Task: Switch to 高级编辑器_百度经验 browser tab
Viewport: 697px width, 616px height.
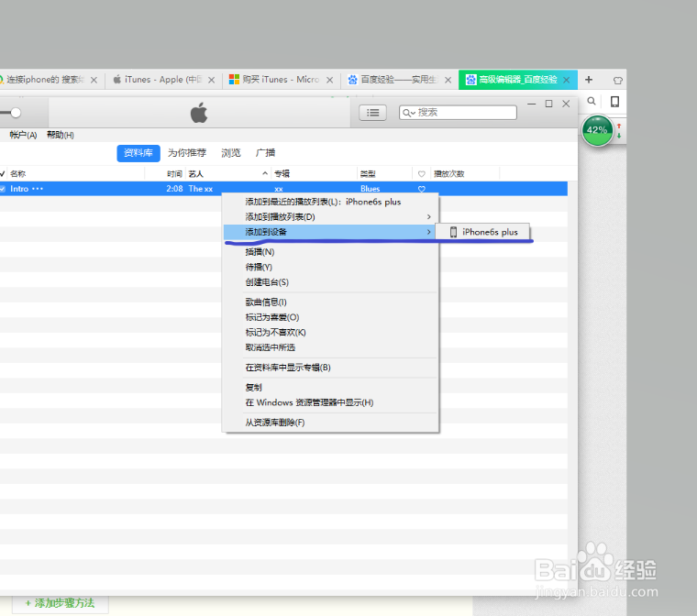Action: [x=518, y=80]
